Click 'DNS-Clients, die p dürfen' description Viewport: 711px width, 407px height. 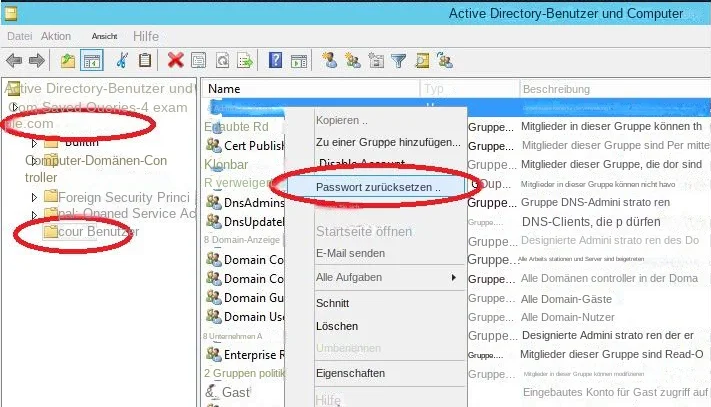pos(591,222)
